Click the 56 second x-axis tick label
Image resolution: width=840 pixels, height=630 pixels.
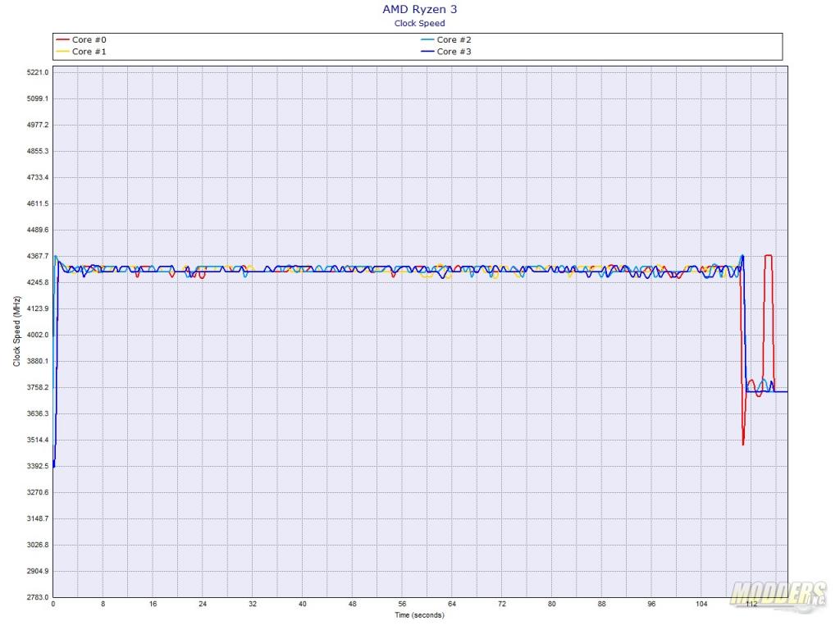[402, 604]
